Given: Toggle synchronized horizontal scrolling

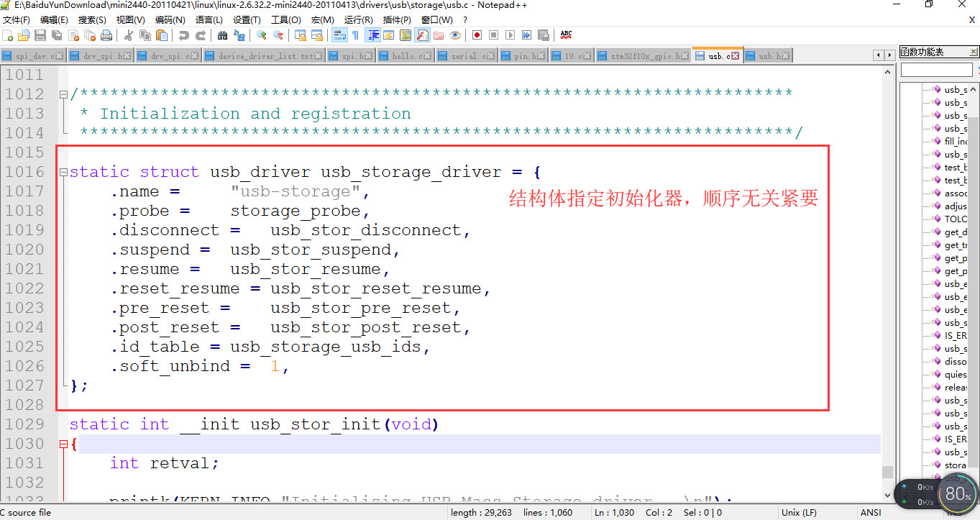Looking at the screenshot, I should (316, 35).
